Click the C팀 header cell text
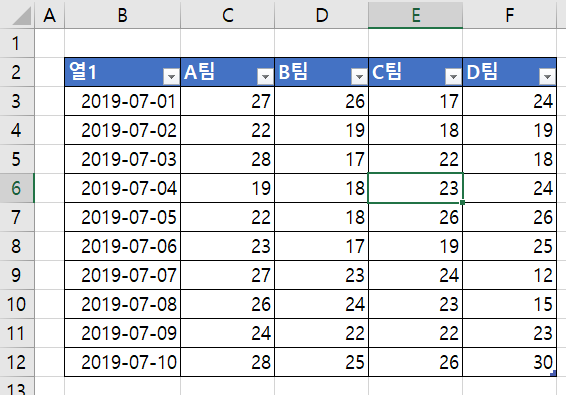Image resolution: width=566 pixels, height=395 pixels. tap(387, 71)
